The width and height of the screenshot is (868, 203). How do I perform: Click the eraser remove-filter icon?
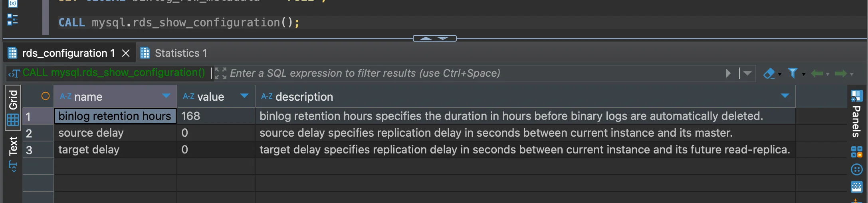pos(769,74)
